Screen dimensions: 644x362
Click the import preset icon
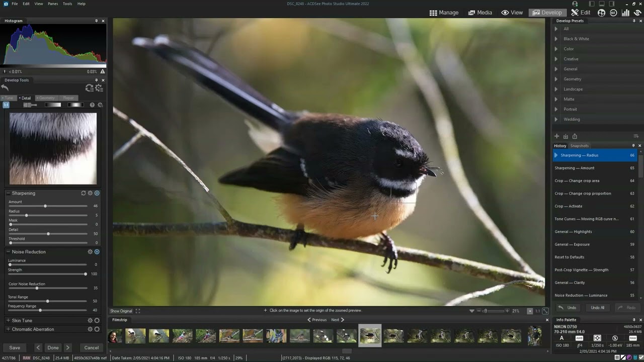(x=566, y=136)
